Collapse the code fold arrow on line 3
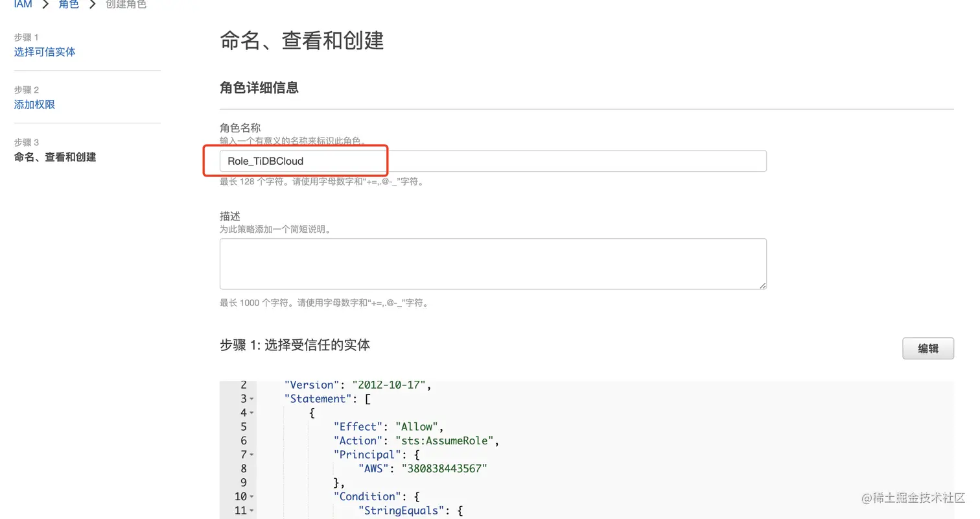This screenshot has height=519, width=980. (x=251, y=399)
